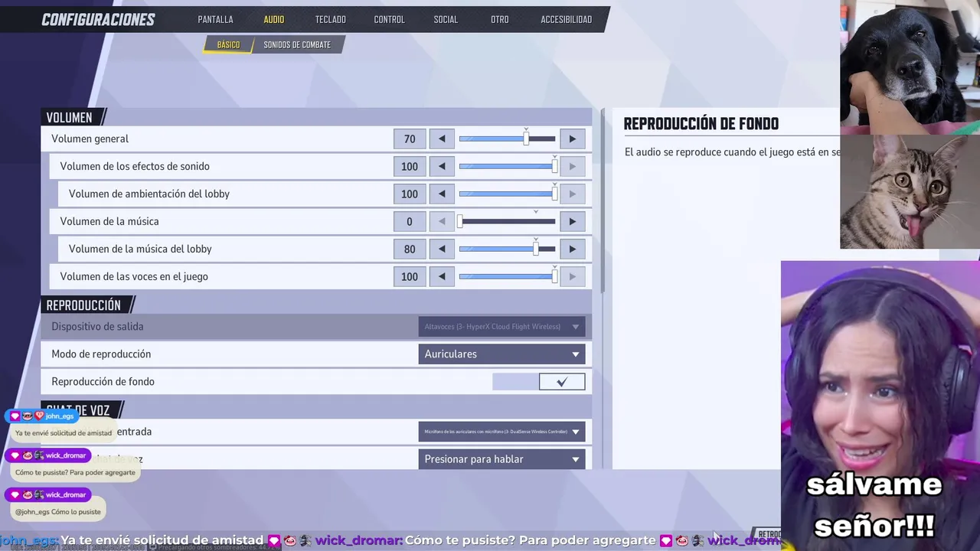This screenshot has width=980, height=551.
Task: Adjust Volumen de ambientación del lobby slider
Action: (507, 194)
